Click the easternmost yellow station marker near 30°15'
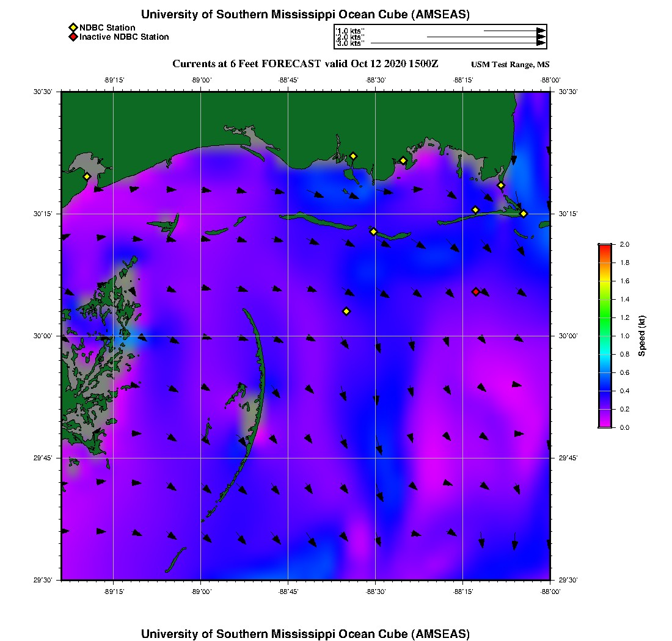 pyautogui.click(x=524, y=214)
